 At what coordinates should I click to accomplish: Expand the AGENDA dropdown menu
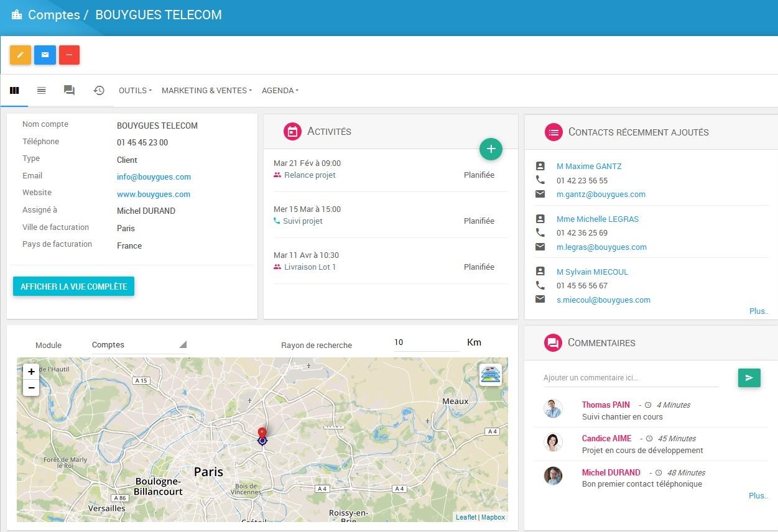[x=280, y=91]
